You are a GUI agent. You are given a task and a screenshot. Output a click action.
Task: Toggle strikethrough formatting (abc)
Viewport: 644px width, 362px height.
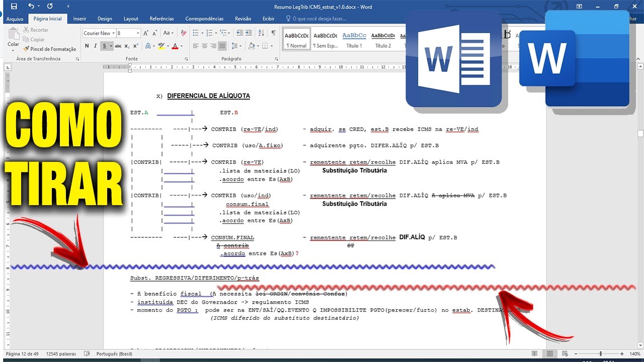coord(118,46)
